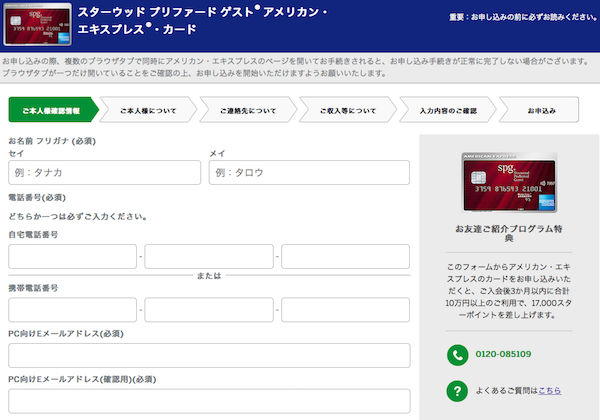Screen dimensions: 600x420
Task: Focus the Eメールアドレス(確認用) field
Action: [x=209, y=401]
